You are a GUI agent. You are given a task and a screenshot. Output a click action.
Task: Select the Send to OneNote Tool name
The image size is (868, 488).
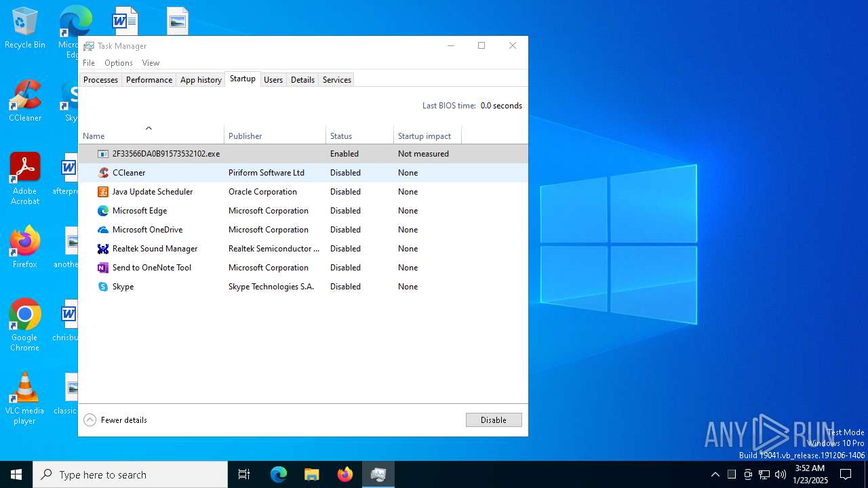(x=152, y=268)
